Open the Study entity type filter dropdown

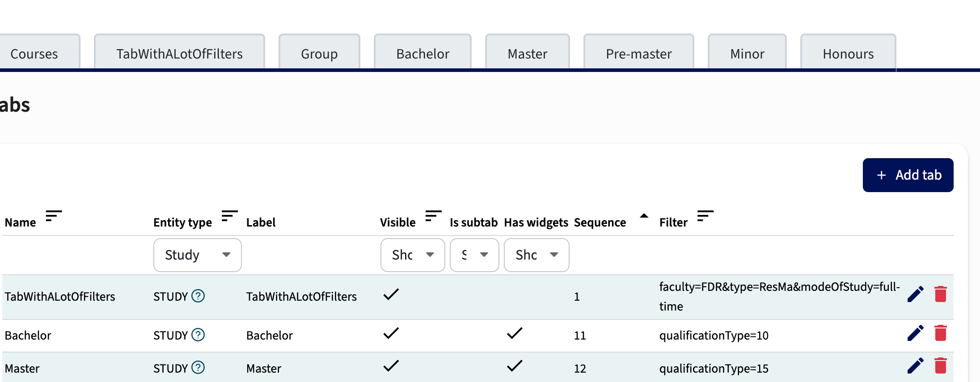click(x=198, y=255)
